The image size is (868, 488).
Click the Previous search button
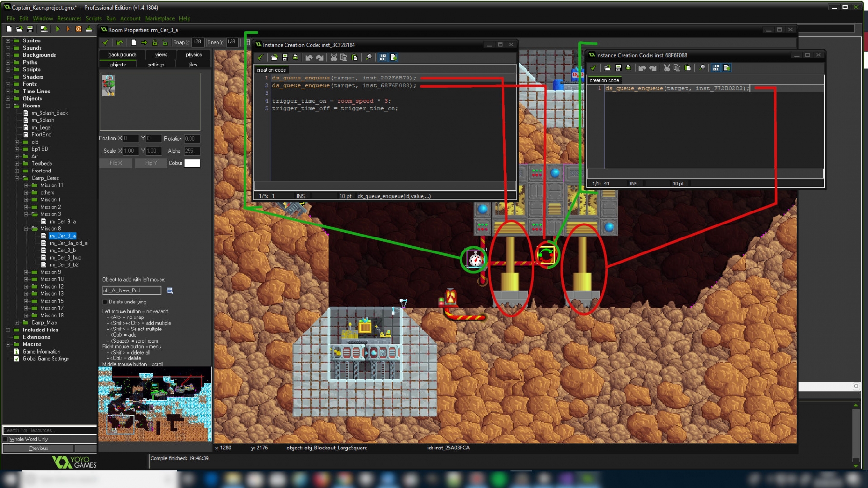(x=39, y=448)
